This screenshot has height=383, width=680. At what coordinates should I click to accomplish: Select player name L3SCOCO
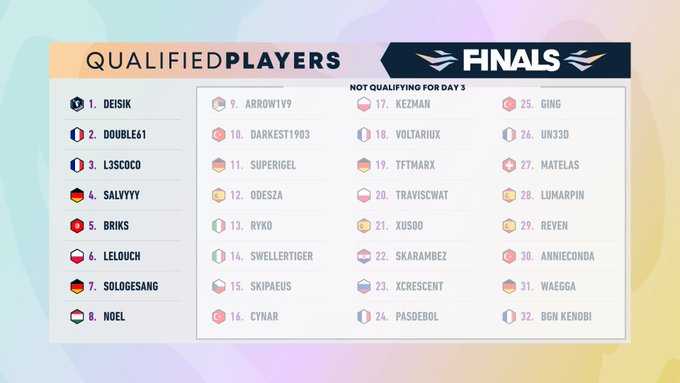[x=122, y=165]
